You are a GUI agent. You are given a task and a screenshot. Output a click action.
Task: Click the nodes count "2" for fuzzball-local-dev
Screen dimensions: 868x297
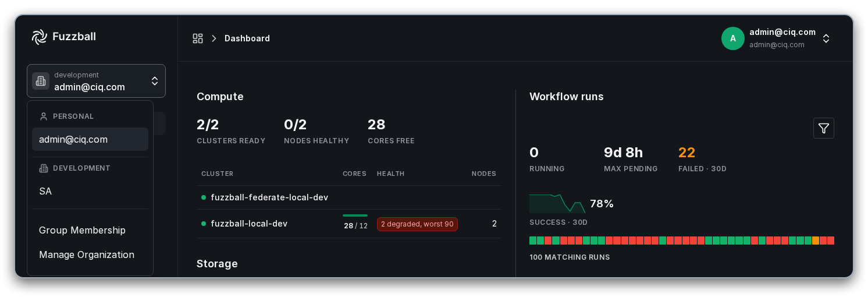point(495,224)
